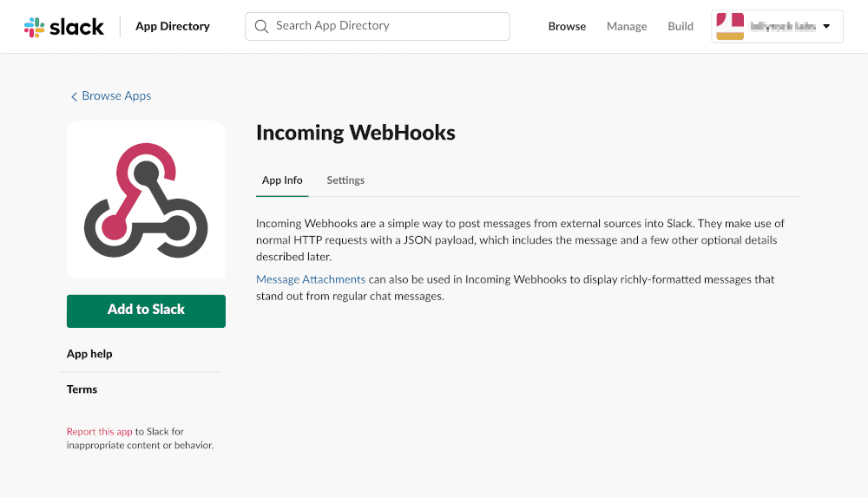Select the App Info tab
The width and height of the screenshot is (868, 497).
coord(282,180)
